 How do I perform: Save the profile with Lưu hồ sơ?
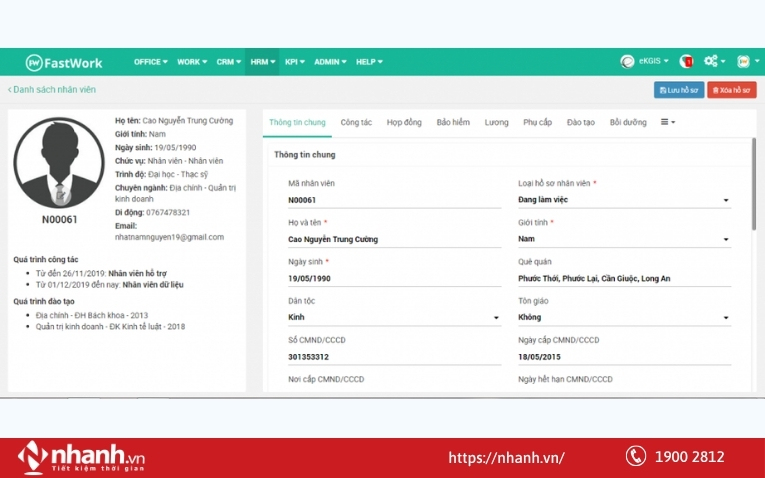[x=679, y=90]
